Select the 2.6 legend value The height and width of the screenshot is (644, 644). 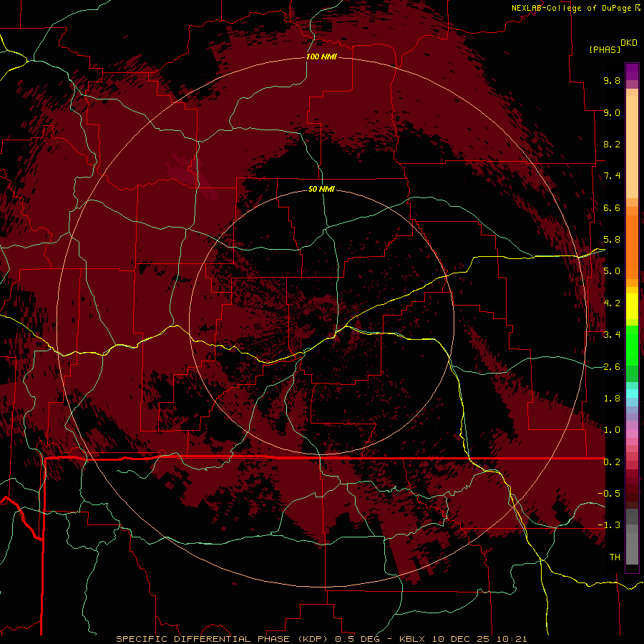pyautogui.click(x=612, y=367)
